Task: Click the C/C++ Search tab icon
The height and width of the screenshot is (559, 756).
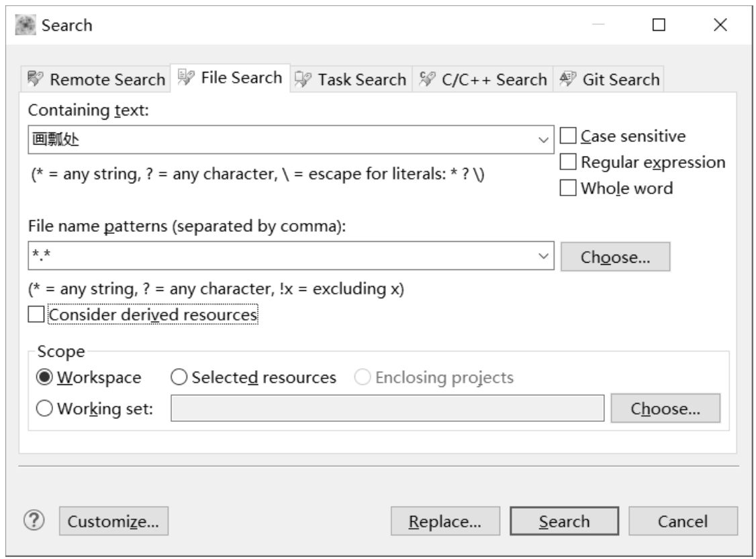Action: click(428, 79)
